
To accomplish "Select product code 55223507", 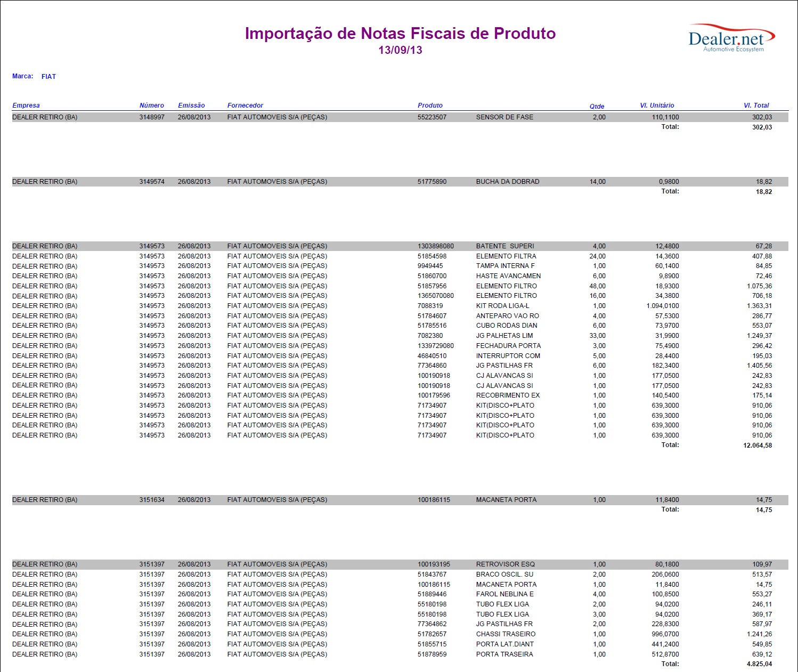I will pyautogui.click(x=432, y=117).
